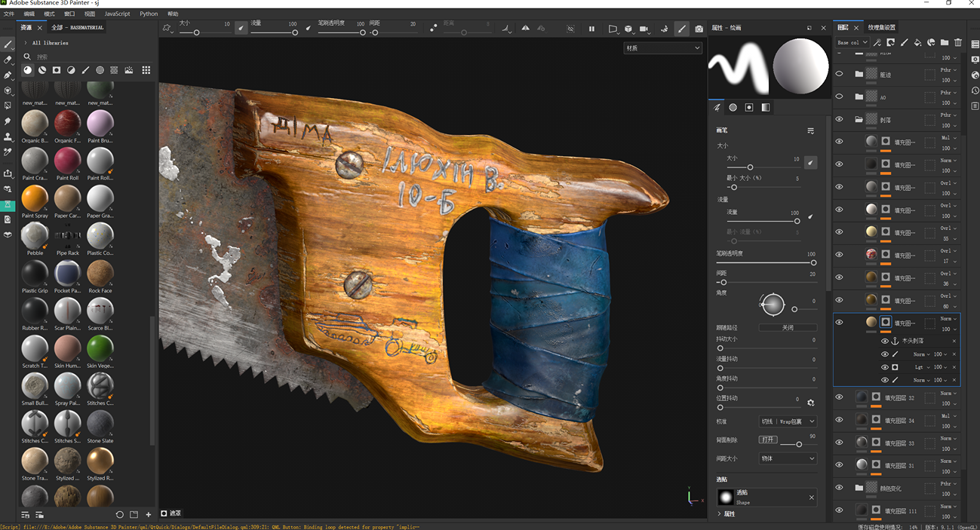
Task: Hide the 填充图层 32 layer
Action: [839, 397]
